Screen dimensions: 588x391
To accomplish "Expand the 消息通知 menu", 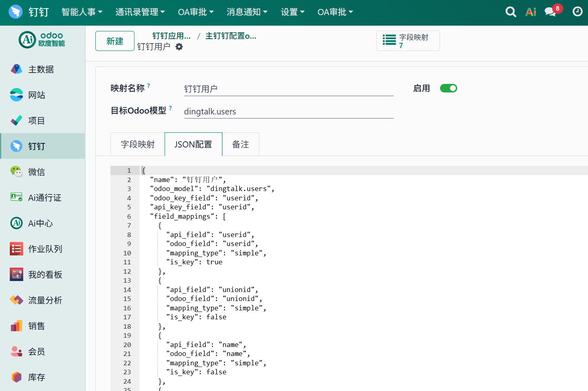I will click(x=247, y=12).
